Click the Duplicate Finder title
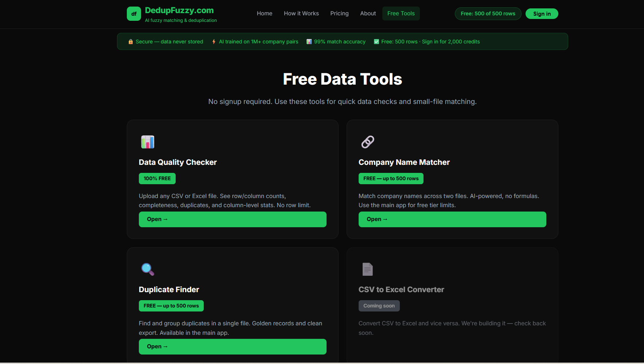Screen dimensions: 644x364 tap(169, 290)
